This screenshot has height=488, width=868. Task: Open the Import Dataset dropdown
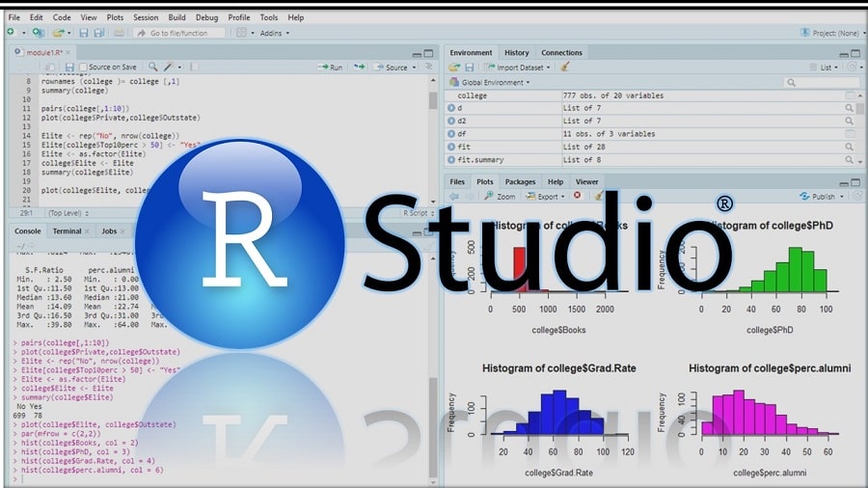coord(517,67)
